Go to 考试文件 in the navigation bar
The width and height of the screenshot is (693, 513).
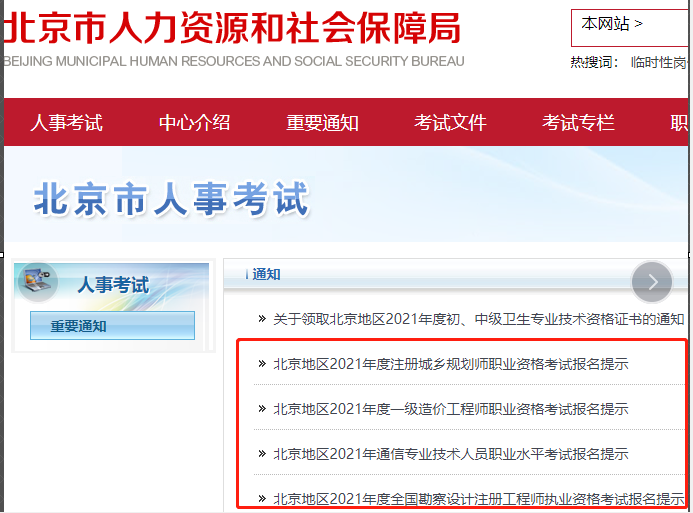[x=450, y=123]
